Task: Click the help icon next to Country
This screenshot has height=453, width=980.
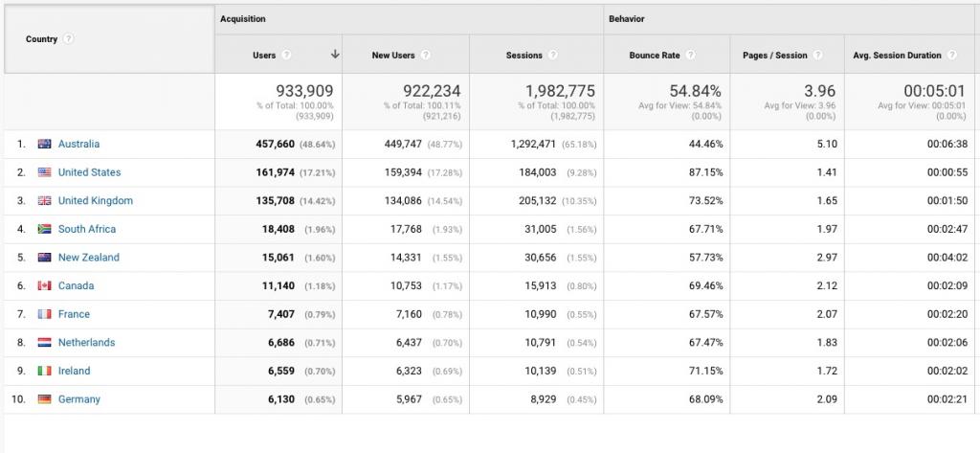Action: tap(69, 39)
